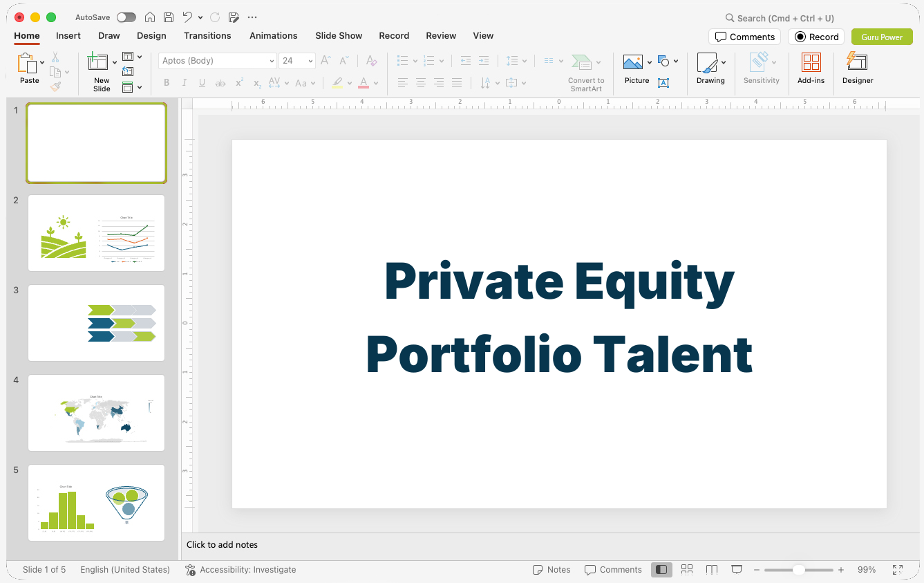
Task: Apply the red font color
Action: point(364,83)
